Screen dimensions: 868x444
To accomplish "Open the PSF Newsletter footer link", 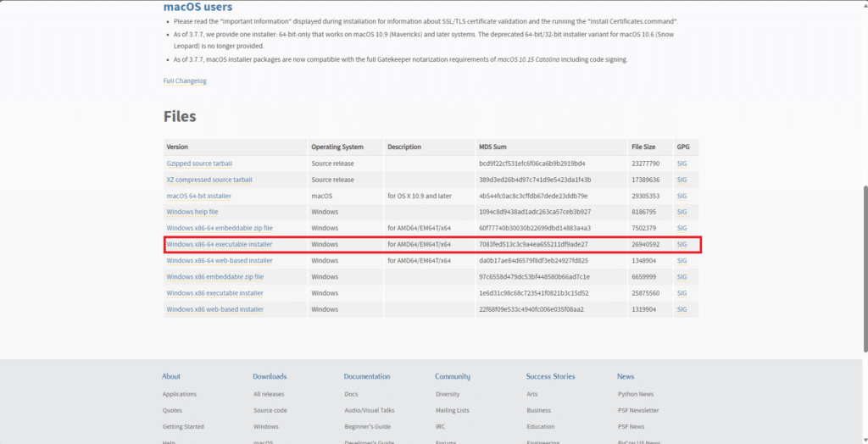I will tap(638, 410).
